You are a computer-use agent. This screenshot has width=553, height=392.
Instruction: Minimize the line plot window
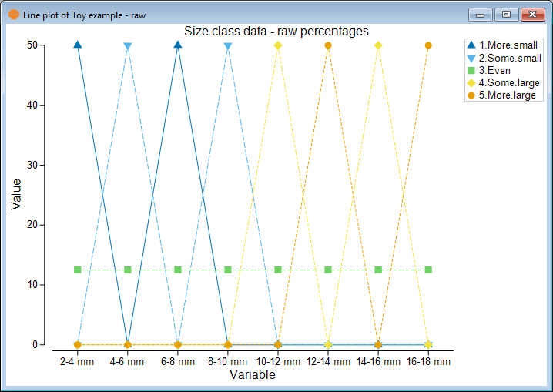(481, 14)
